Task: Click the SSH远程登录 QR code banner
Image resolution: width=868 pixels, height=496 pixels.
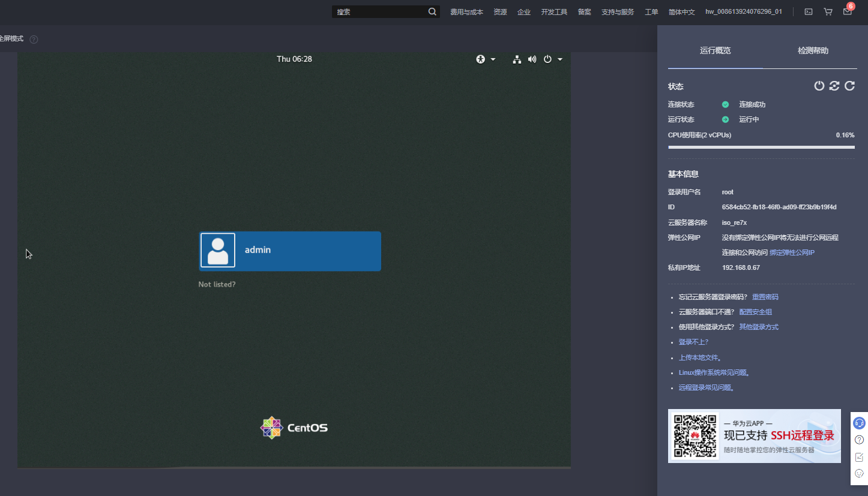Action: [x=754, y=436]
